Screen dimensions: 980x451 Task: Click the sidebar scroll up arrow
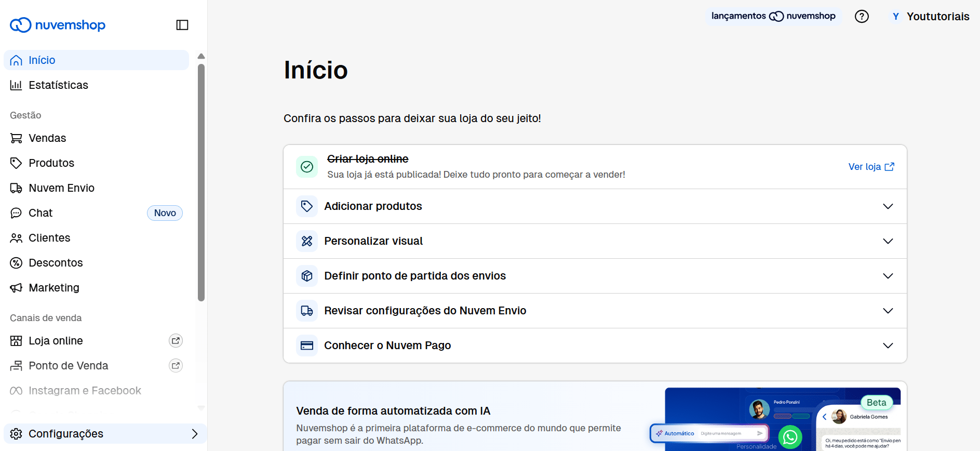click(202, 56)
